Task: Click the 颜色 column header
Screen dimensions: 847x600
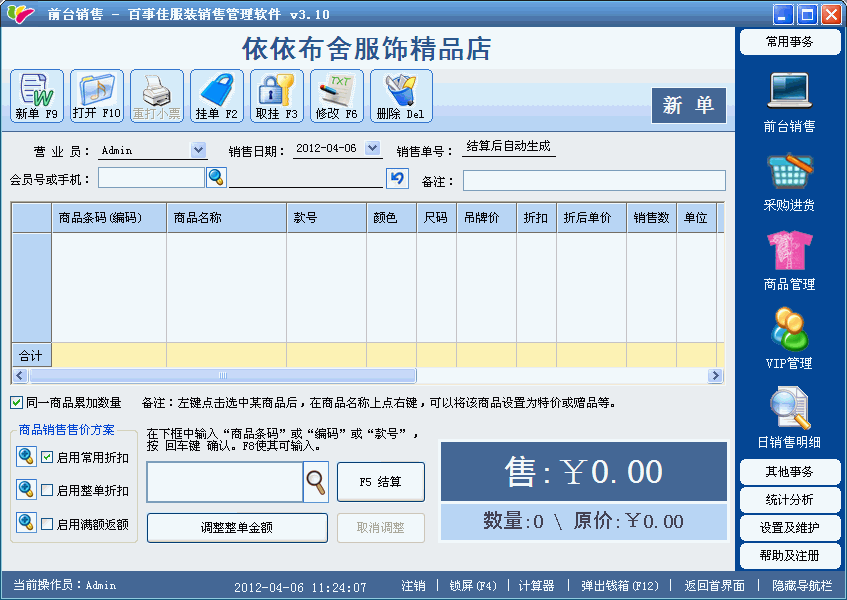Action: 392,218
